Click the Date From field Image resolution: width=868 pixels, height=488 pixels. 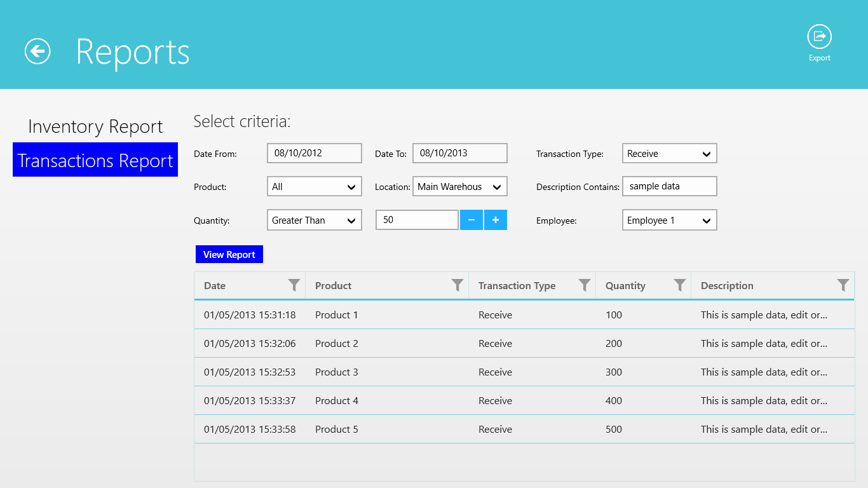point(314,153)
